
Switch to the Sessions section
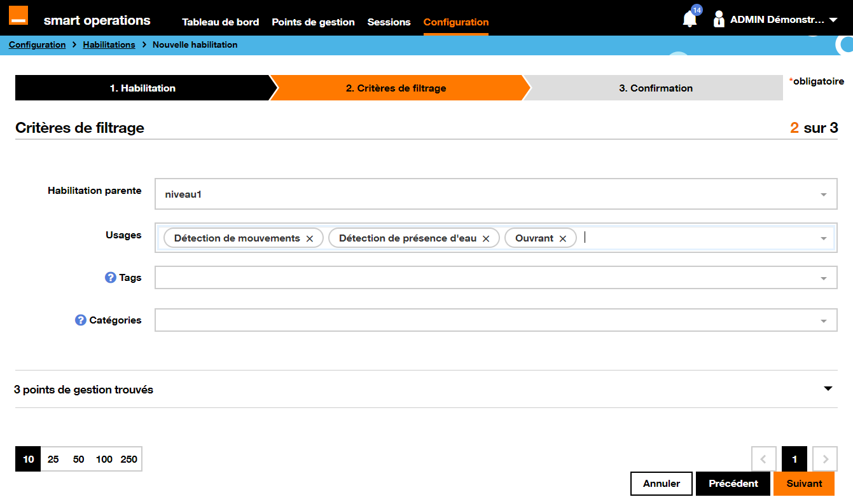(x=389, y=22)
